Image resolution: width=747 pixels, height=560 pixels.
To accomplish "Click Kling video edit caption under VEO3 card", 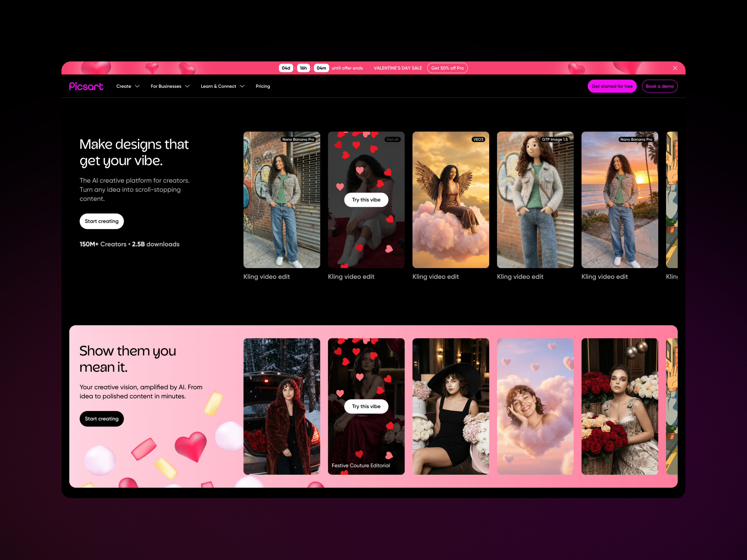I will coord(436,276).
